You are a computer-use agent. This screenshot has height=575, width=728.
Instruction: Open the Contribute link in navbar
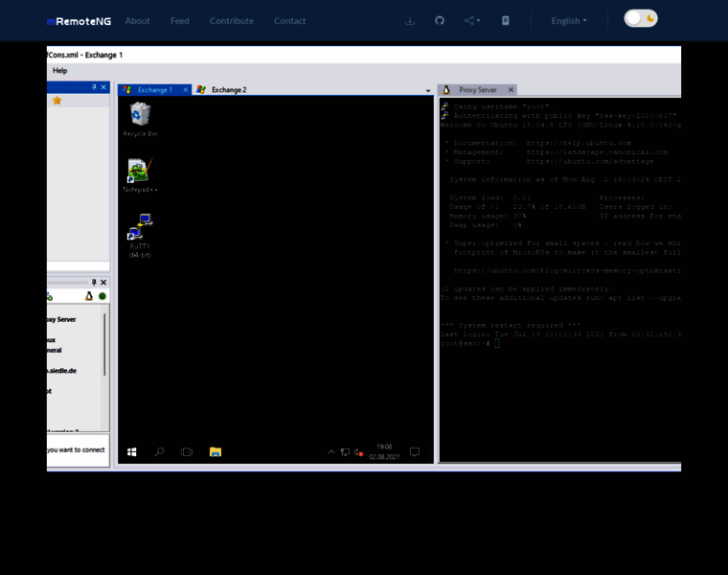coord(232,21)
